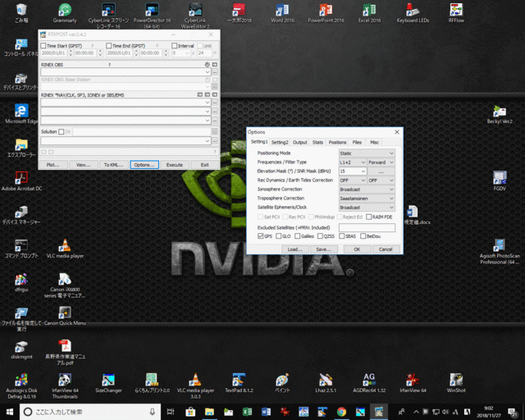Click the view-file icon right of RINEX OBS clock

click(215, 65)
